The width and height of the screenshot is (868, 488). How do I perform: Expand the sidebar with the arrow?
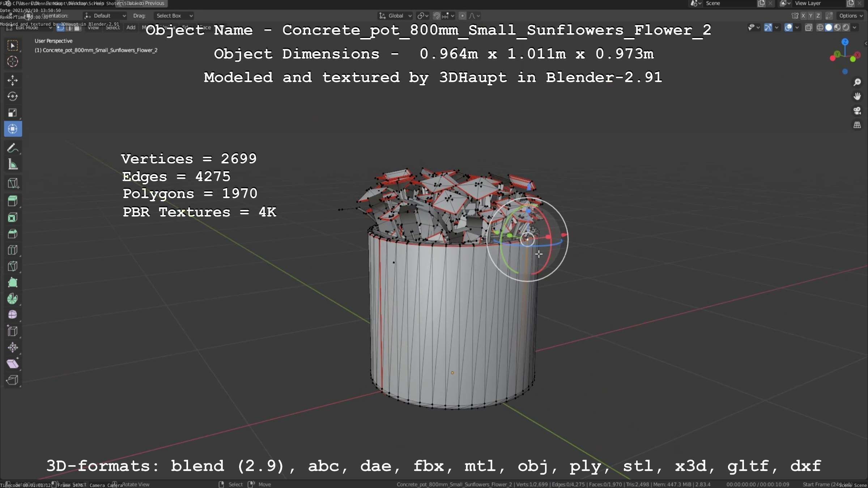865,43
